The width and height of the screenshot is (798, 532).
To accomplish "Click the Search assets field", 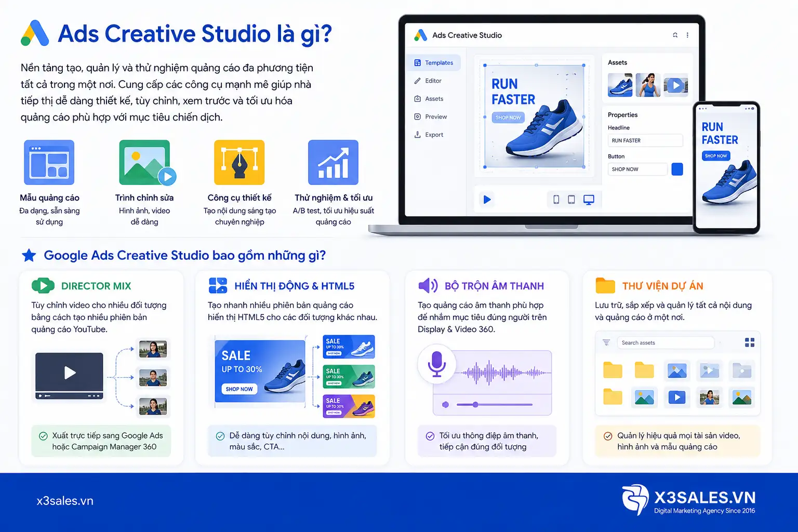I will pos(666,343).
